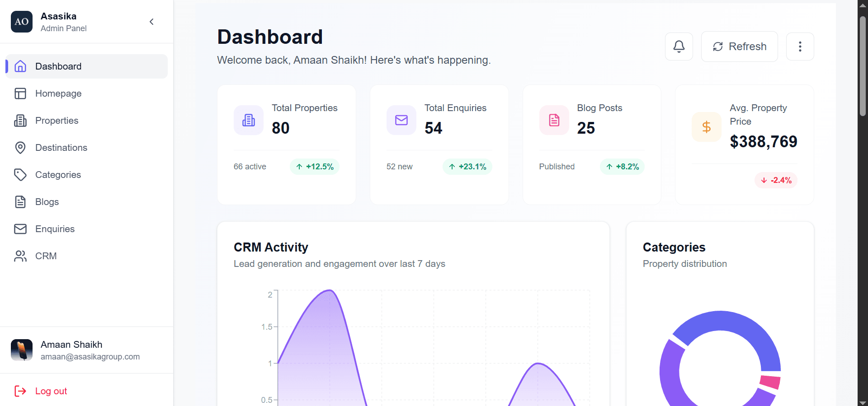Click the second peak in CRM Activity chart
Viewport: 868px width, 406px height.
tap(538, 364)
